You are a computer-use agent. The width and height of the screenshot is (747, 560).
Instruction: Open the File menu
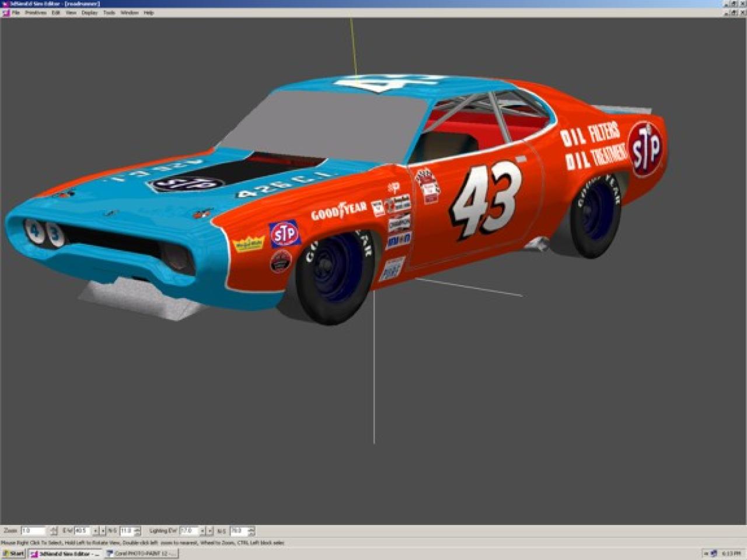click(16, 12)
